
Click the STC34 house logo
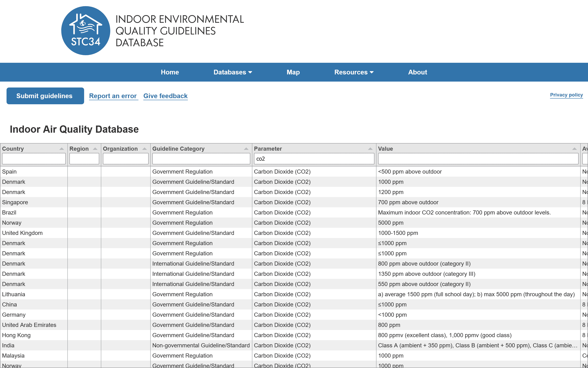[x=86, y=31]
